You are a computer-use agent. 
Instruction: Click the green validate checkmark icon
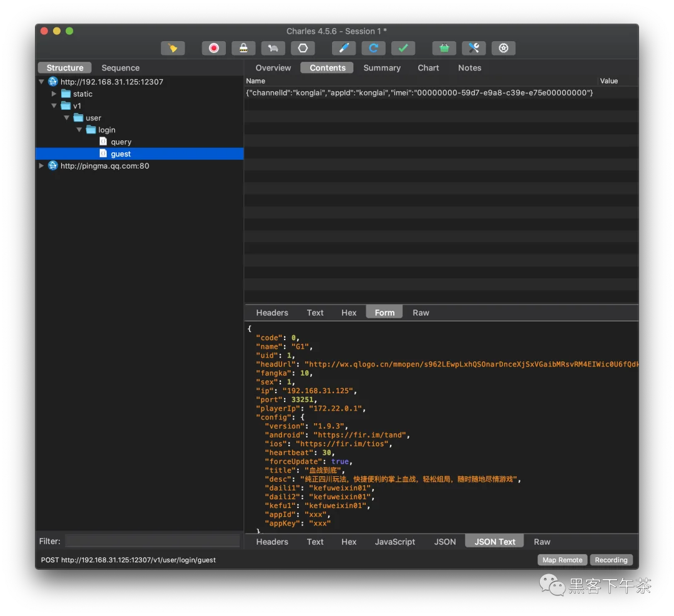coord(403,48)
